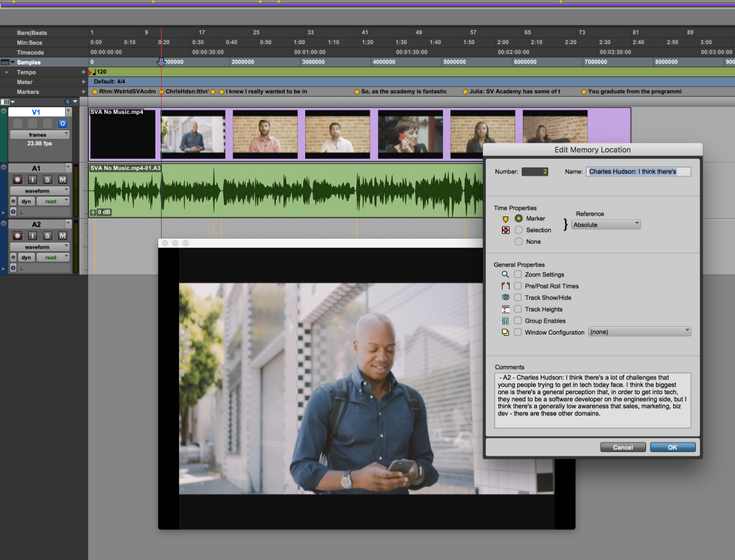Cancel the Edit Memory Location dialog
This screenshot has width=735, height=560.
tap(622, 447)
